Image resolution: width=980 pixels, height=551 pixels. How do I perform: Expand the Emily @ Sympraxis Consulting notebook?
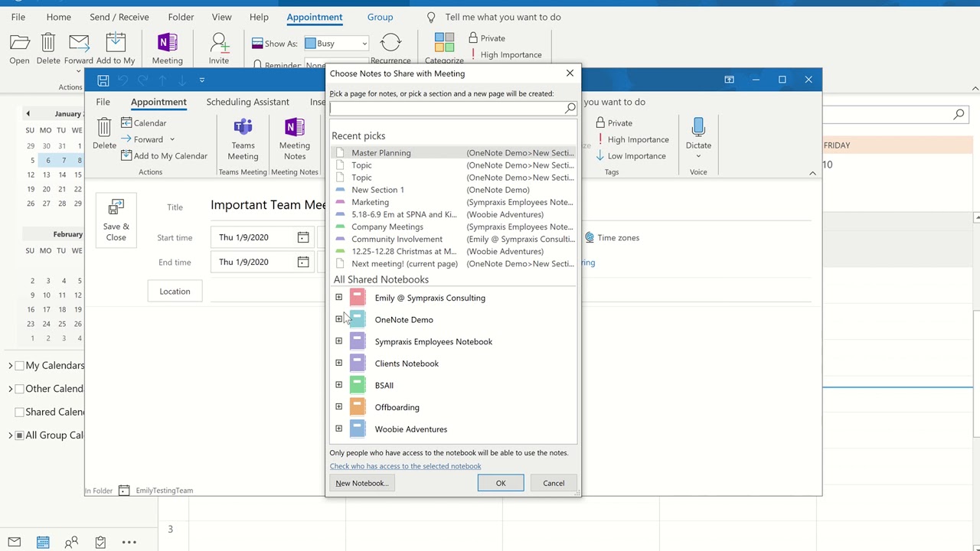coord(338,298)
